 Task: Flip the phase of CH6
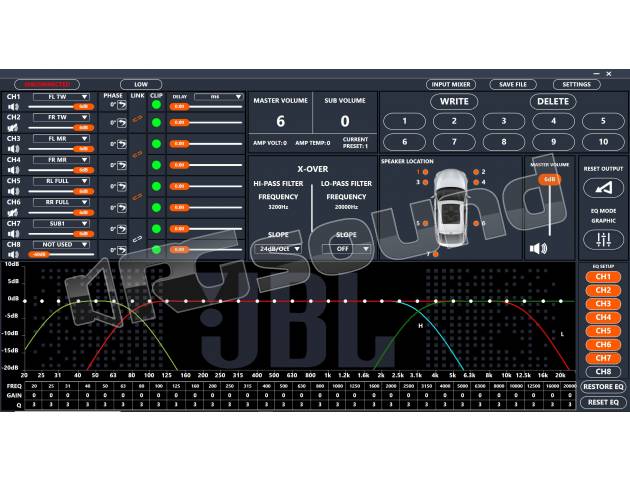pyautogui.click(x=121, y=208)
